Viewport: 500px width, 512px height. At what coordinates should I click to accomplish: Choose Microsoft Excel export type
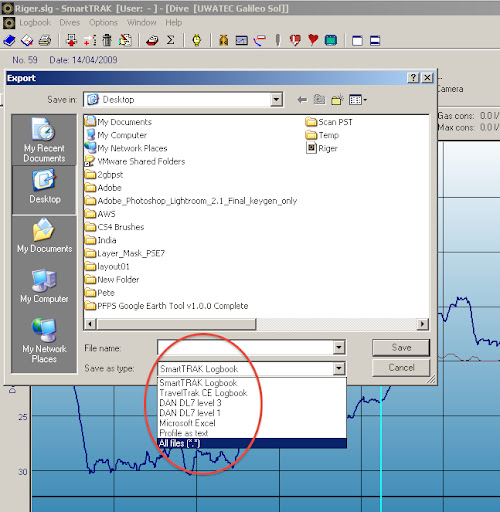[252, 423]
